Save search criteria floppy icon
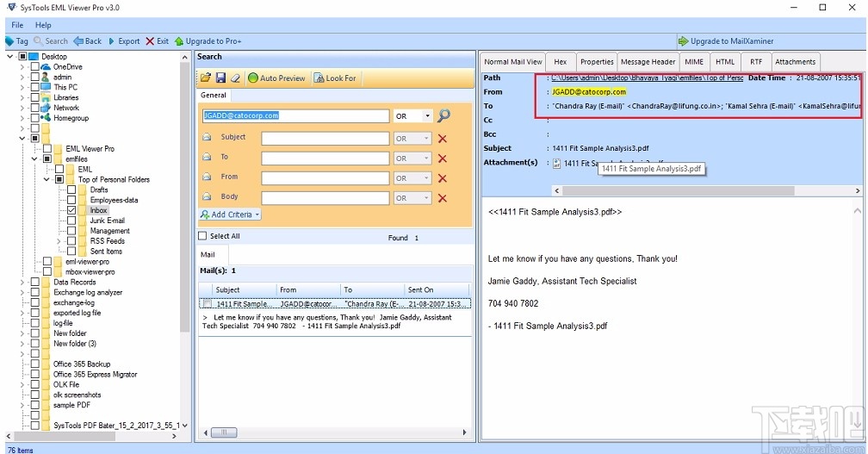 tap(220, 78)
